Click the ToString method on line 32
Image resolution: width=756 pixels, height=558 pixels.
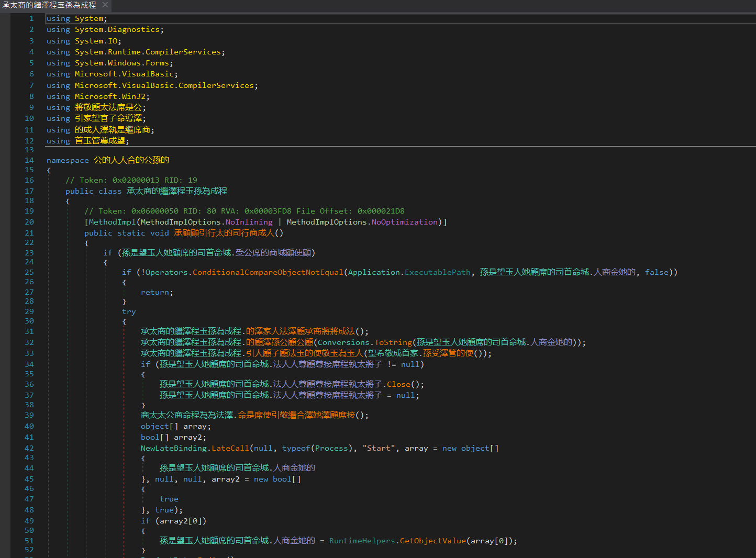tap(393, 342)
